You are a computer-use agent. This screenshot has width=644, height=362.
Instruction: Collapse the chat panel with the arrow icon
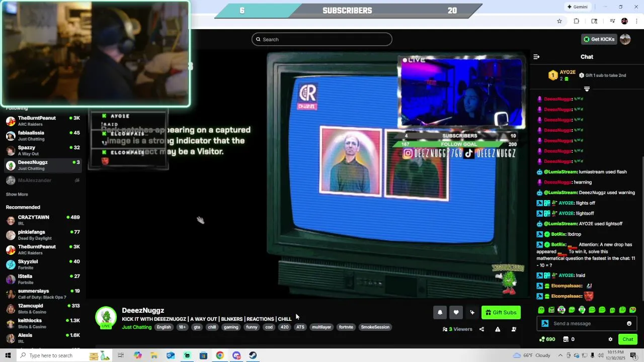536,57
